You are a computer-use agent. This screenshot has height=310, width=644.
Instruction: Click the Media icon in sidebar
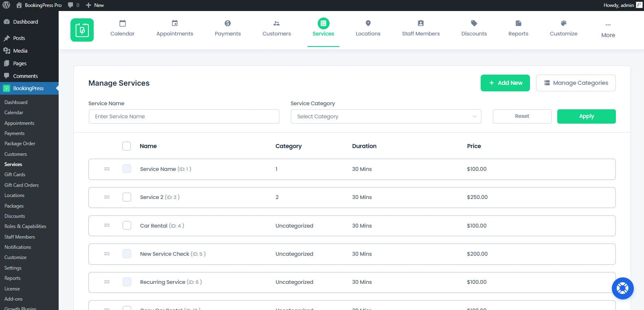(x=7, y=51)
